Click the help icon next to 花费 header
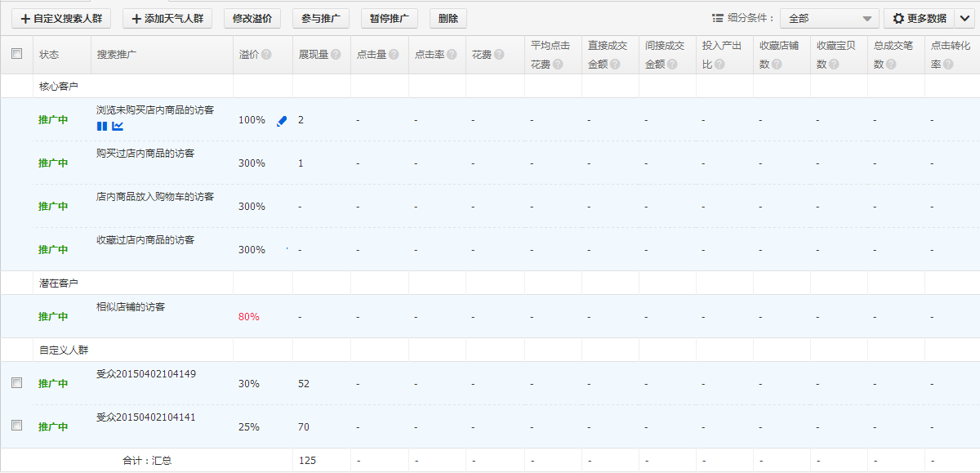 (499, 55)
